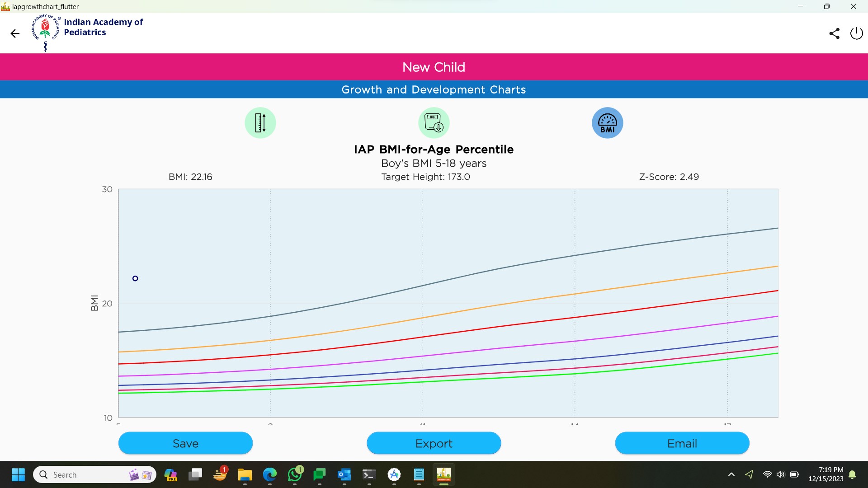Open Wi-Fi network settings in tray
The image size is (868, 488).
767,474
